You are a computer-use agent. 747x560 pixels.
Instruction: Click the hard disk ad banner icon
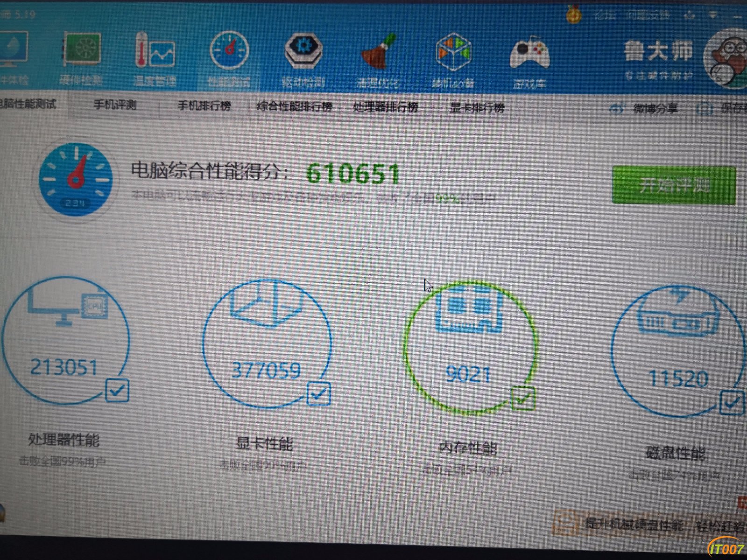click(565, 523)
